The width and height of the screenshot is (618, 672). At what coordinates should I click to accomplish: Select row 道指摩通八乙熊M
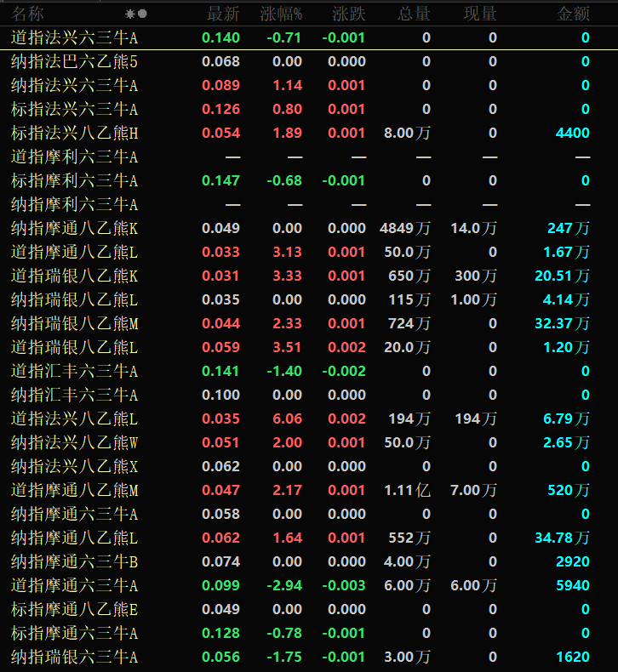click(309, 490)
